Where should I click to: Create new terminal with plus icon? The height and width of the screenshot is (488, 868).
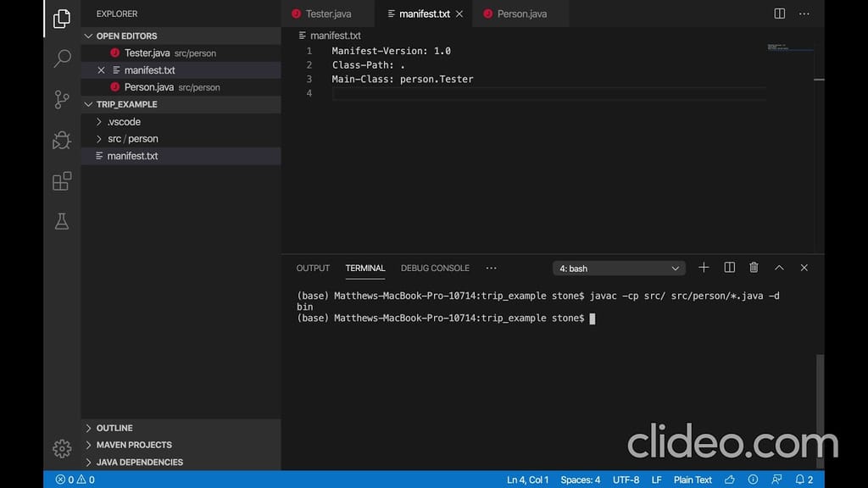tap(704, 268)
